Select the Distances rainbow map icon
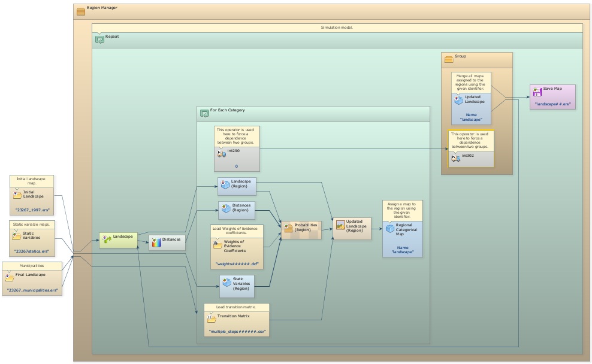 tap(156, 242)
